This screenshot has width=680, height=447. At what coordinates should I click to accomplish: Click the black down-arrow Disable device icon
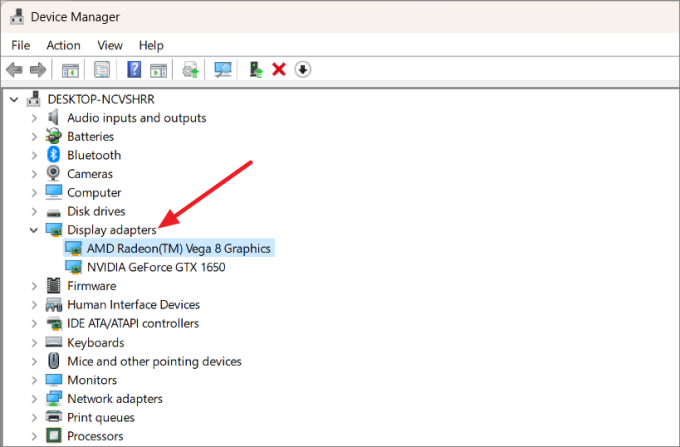click(x=302, y=69)
